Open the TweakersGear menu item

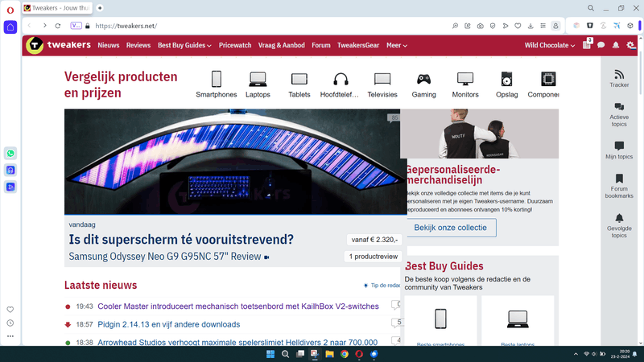click(358, 45)
